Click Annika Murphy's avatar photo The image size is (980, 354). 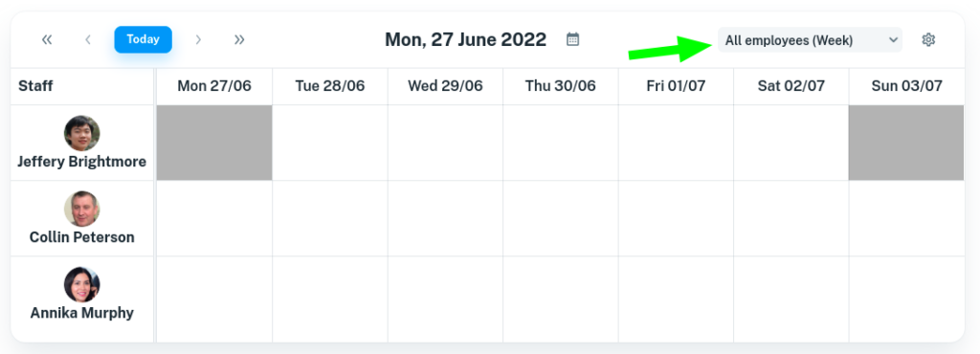coord(82,285)
